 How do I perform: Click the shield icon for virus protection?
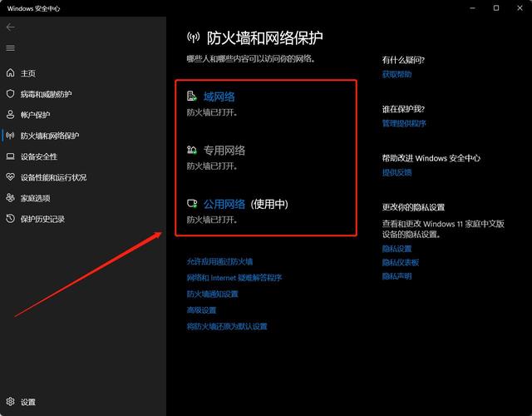[x=11, y=94]
